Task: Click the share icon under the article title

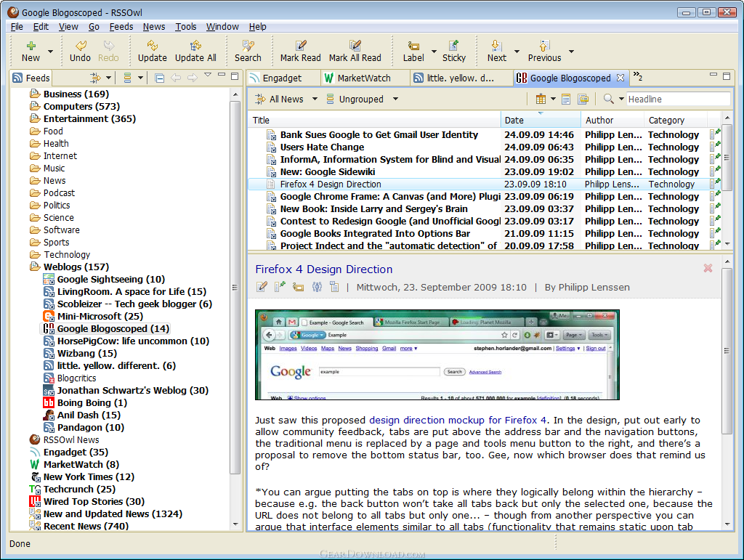Action: tap(317, 286)
